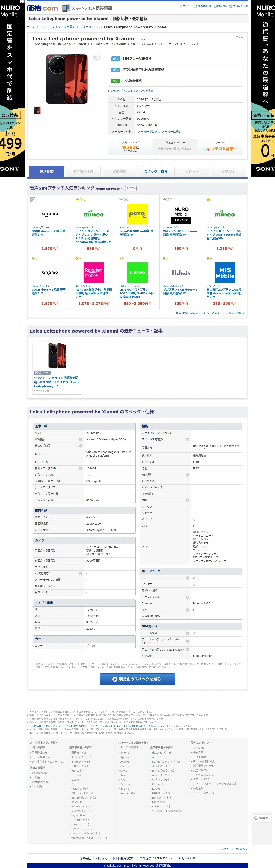Select the small phone thumbnail under main photo
This screenshot has height=868, width=275.
(37, 111)
